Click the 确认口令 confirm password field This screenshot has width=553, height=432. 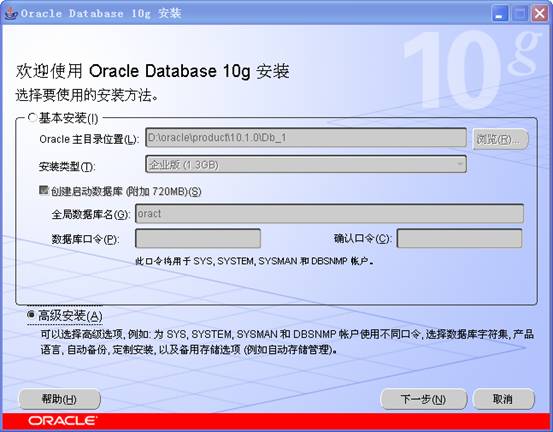click(459, 238)
